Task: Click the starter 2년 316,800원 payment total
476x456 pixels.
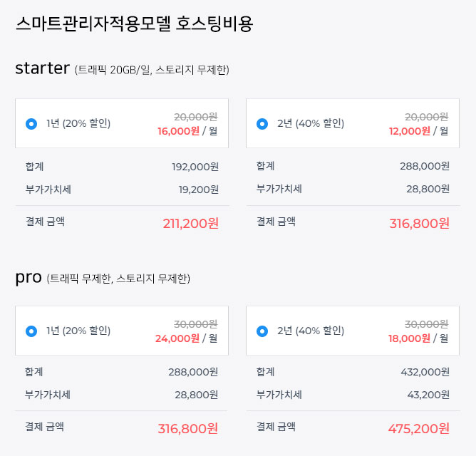Action: 419,224
